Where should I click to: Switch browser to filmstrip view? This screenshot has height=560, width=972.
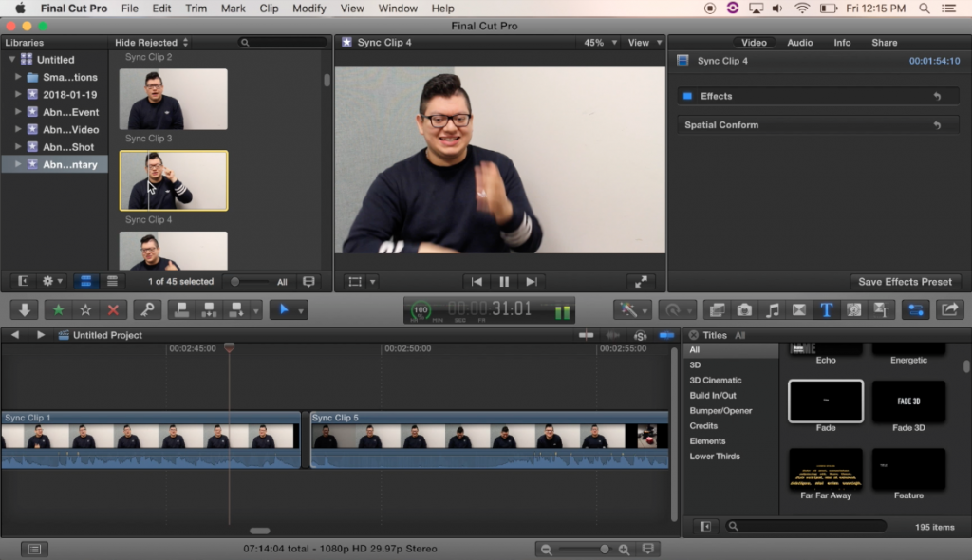pyautogui.click(x=85, y=282)
